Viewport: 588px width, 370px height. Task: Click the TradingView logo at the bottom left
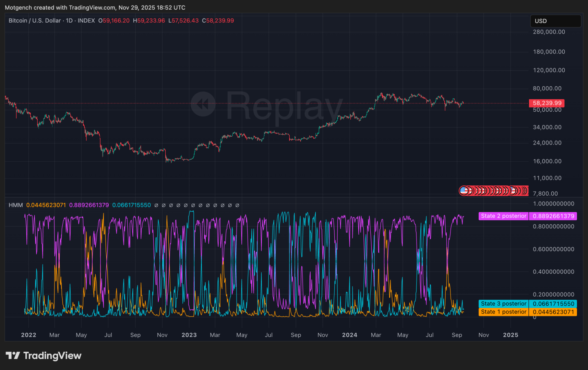point(44,356)
